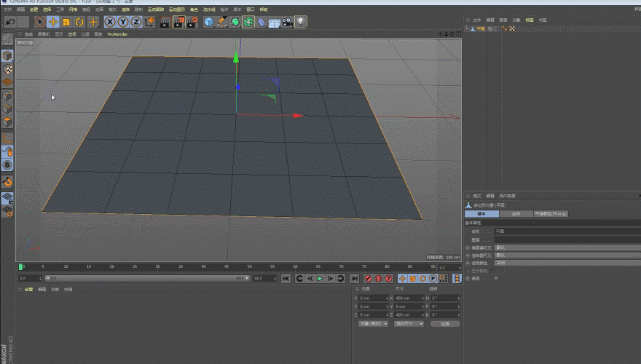This screenshot has width=641, height=364.
Task: Toggle the Y axis lock
Action: [x=123, y=23]
